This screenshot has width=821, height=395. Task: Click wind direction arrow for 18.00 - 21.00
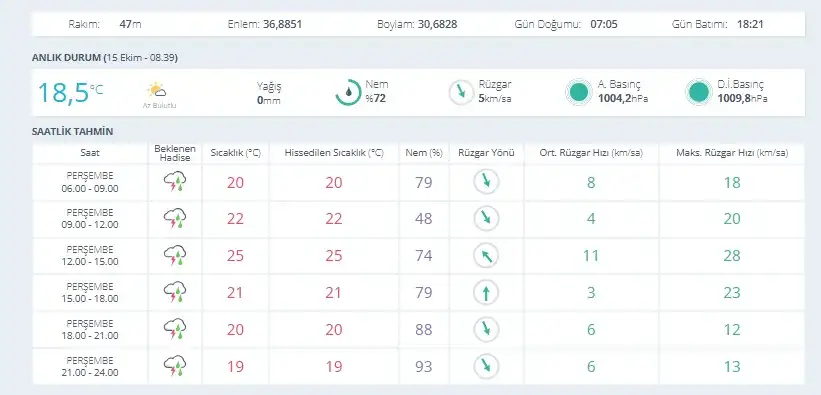486,330
